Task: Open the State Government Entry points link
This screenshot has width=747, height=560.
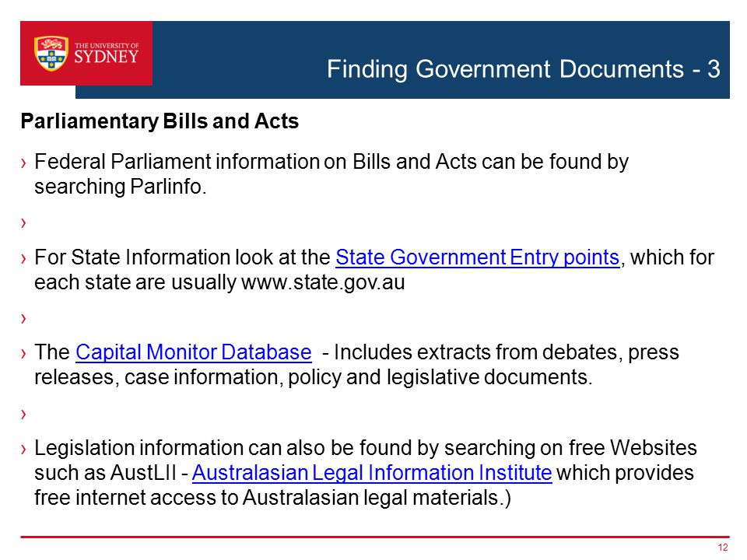Action: 477,257
